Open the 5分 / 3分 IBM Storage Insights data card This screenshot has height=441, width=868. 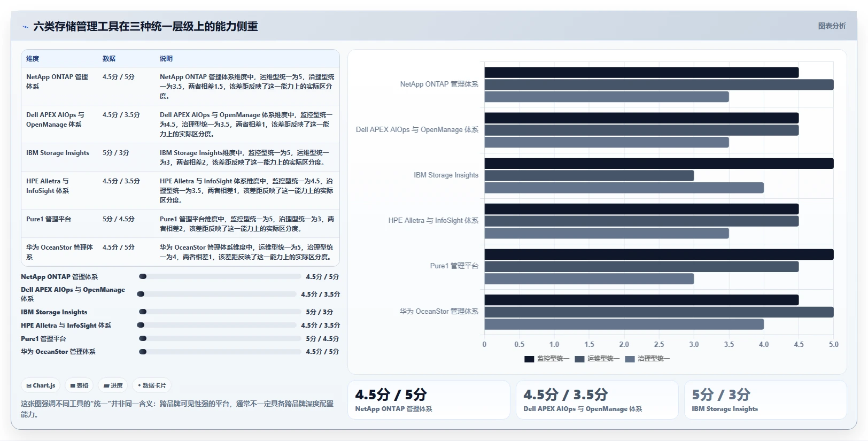765,400
